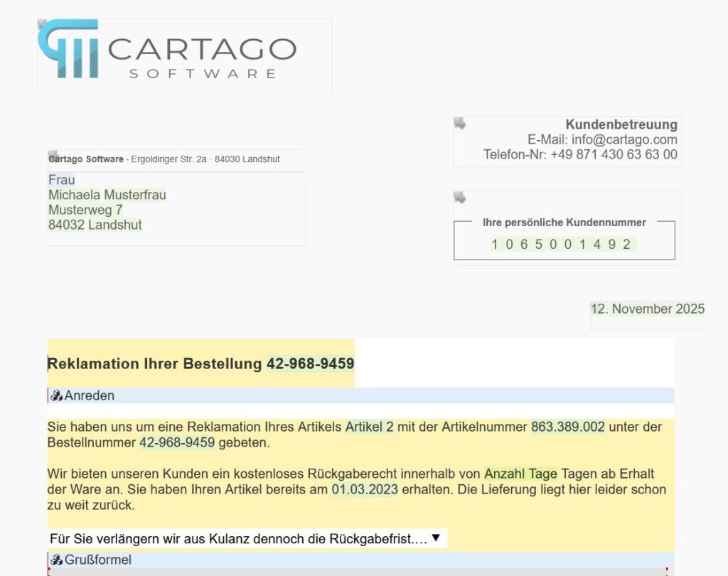Image resolution: width=728 pixels, height=576 pixels.
Task: Click order number 42-968-9459 in the heading
Action: click(310, 363)
